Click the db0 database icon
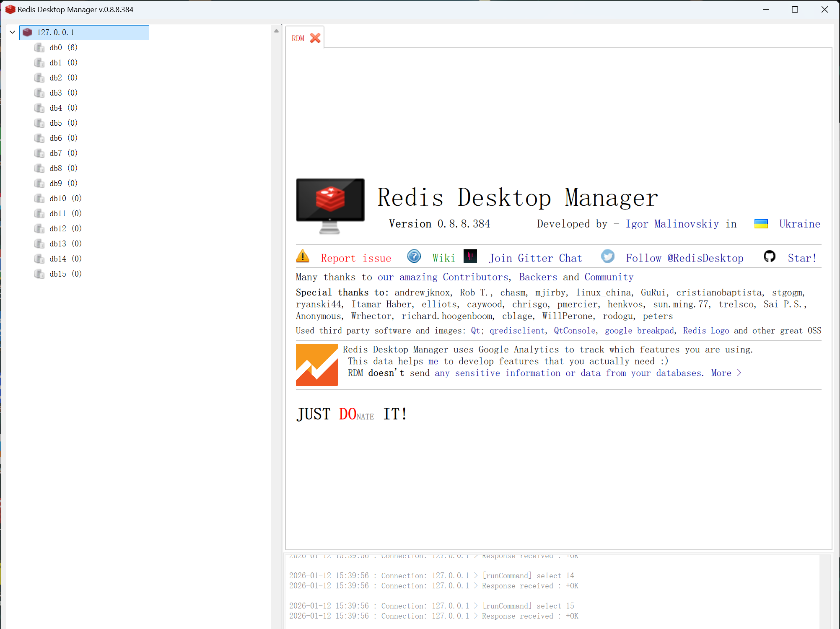This screenshot has width=840, height=629. point(39,47)
